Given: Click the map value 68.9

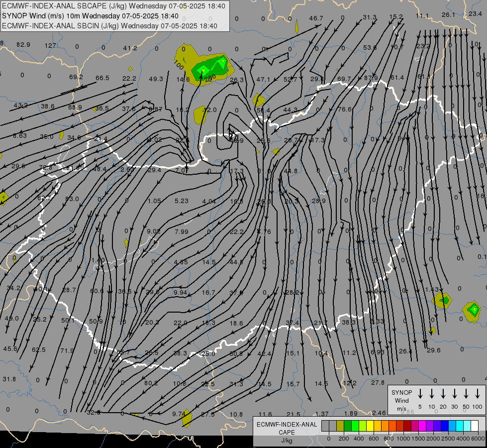Looking at the screenshot, I should point(75,107).
